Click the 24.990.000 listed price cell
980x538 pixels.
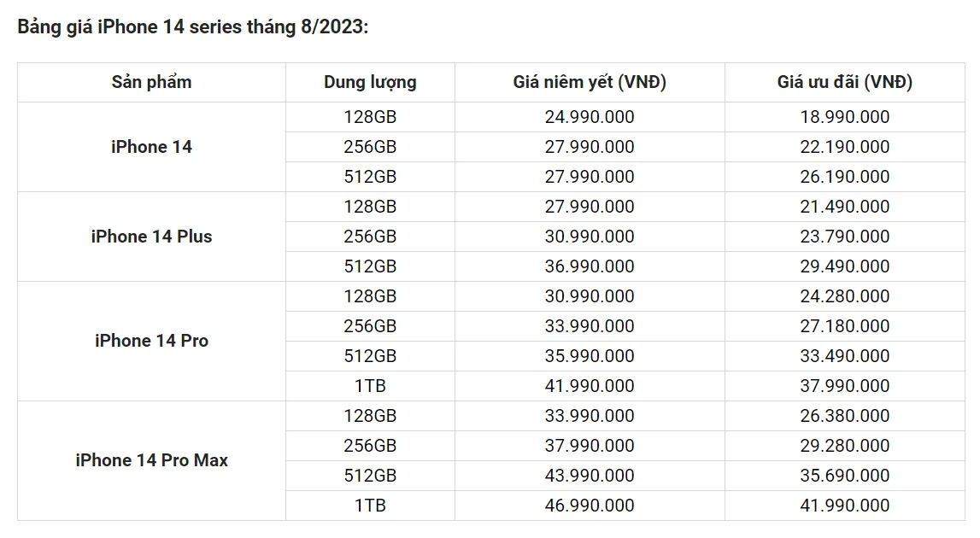[x=590, y=117]
